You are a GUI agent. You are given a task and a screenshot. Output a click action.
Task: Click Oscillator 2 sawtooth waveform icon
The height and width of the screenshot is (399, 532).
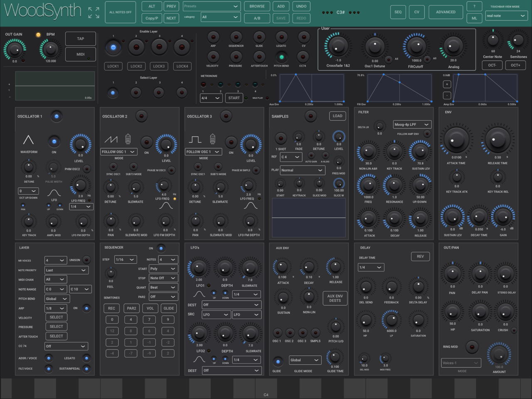click(111, 140)
